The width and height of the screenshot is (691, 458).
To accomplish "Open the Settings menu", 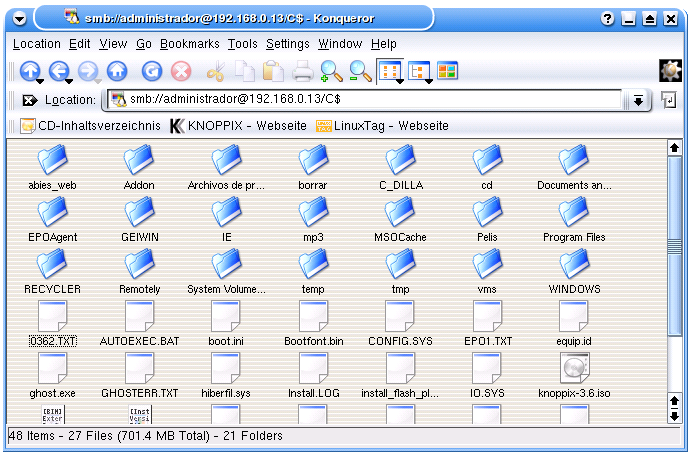I will (287, 44).
